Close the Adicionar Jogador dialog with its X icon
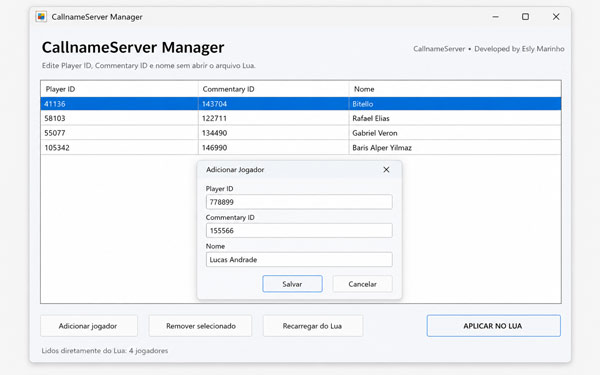This screenshot has width=600, height=375. click(x=386, y=170)
